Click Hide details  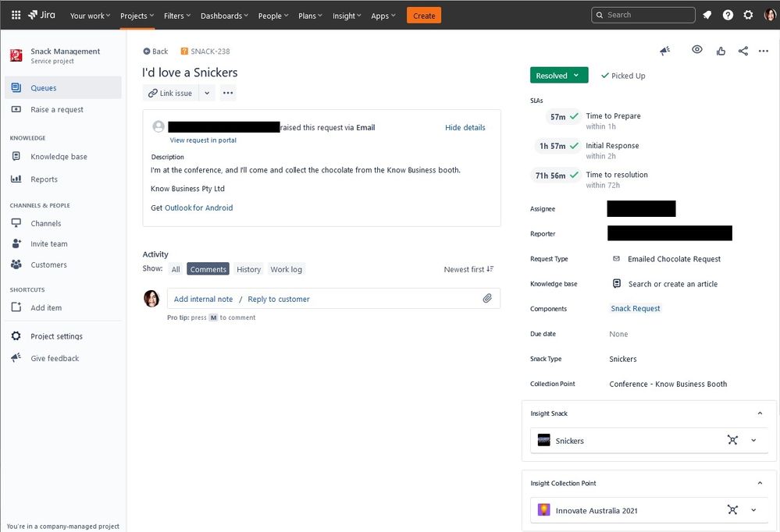465,127
